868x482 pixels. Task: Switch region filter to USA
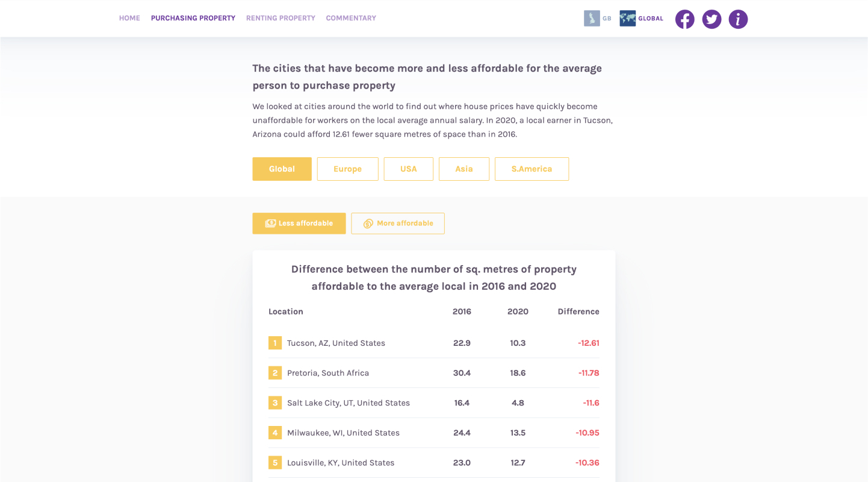409,169
